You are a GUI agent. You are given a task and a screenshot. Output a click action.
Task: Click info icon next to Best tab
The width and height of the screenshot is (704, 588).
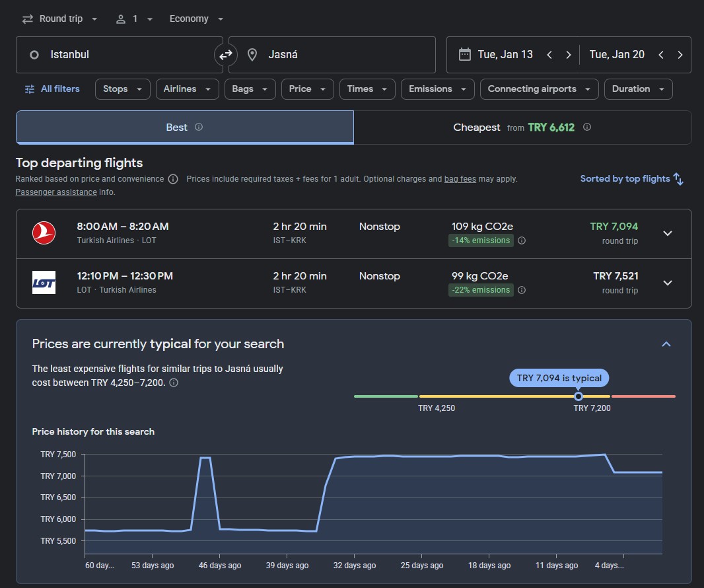pyautogui.click(x=199, y=127)
